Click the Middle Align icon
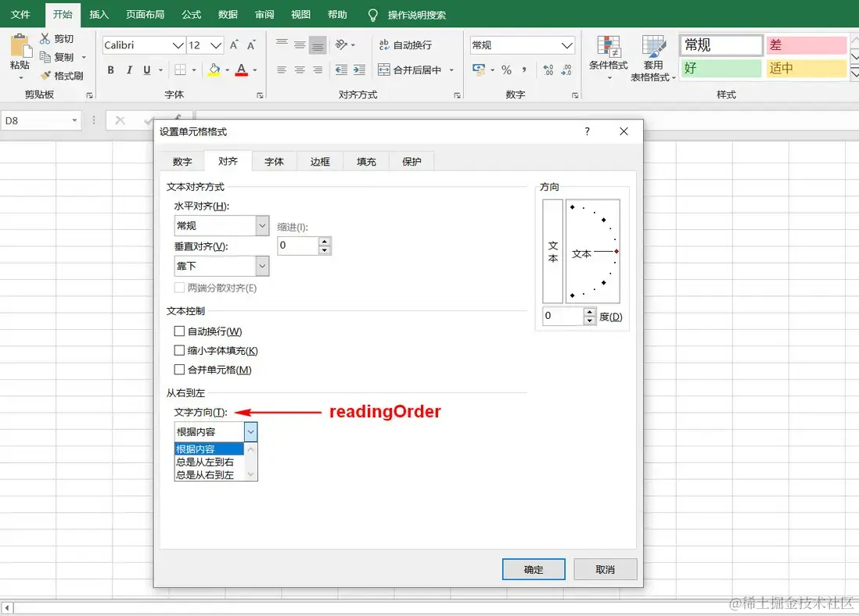 pyautogui.click(x=300, y=45)
